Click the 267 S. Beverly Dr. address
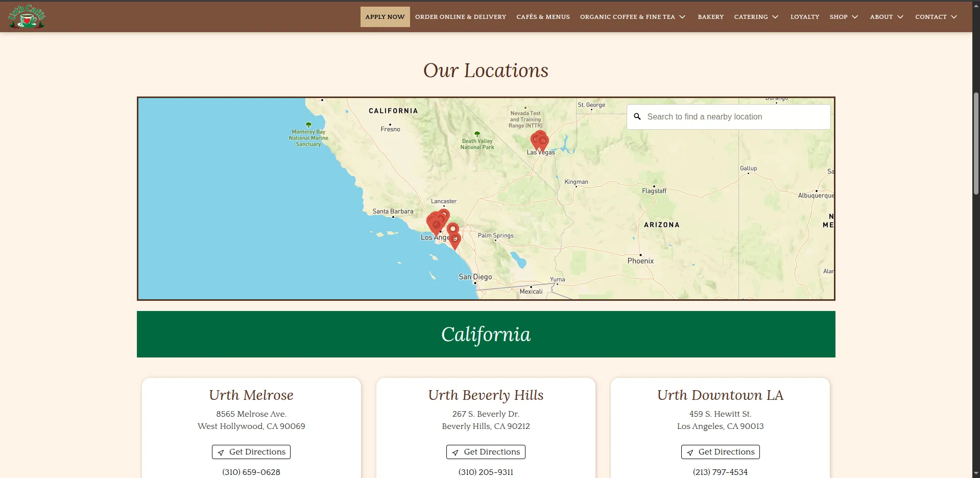 (486, 414)
